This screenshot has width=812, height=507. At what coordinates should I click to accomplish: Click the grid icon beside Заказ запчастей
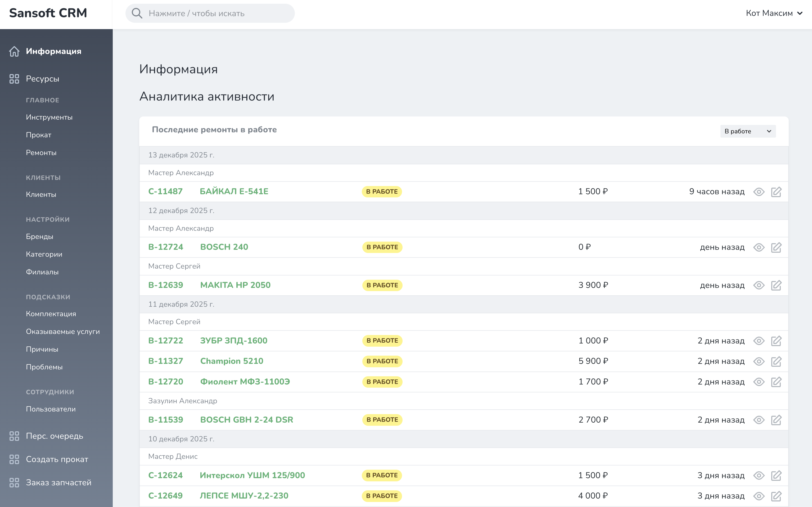click(14, 482)
